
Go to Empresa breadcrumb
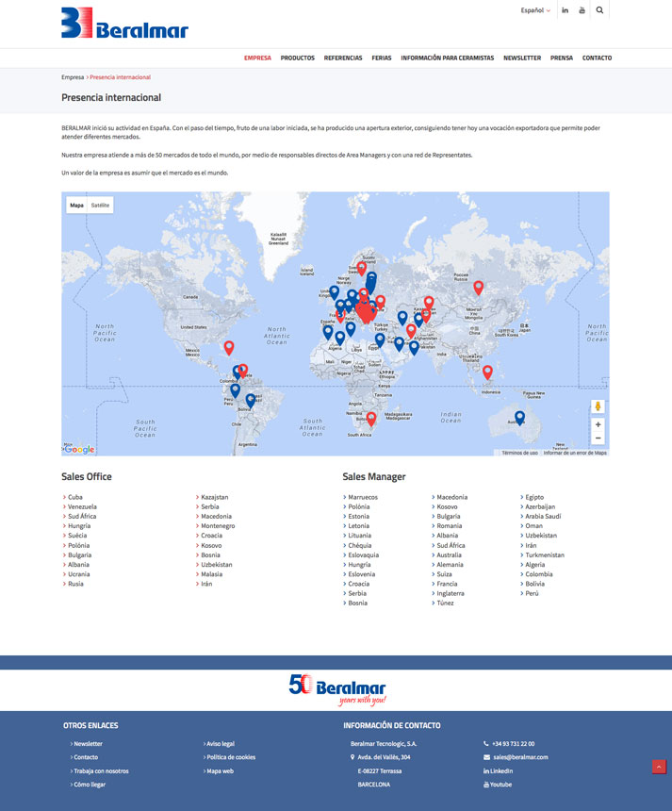[x=73, y=77]
